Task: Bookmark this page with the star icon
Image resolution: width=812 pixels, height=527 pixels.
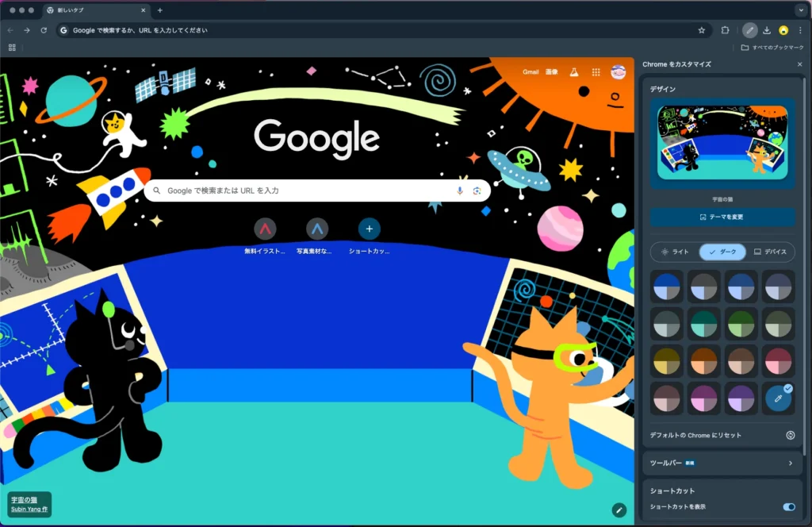Action: click(x=701, y=30)
